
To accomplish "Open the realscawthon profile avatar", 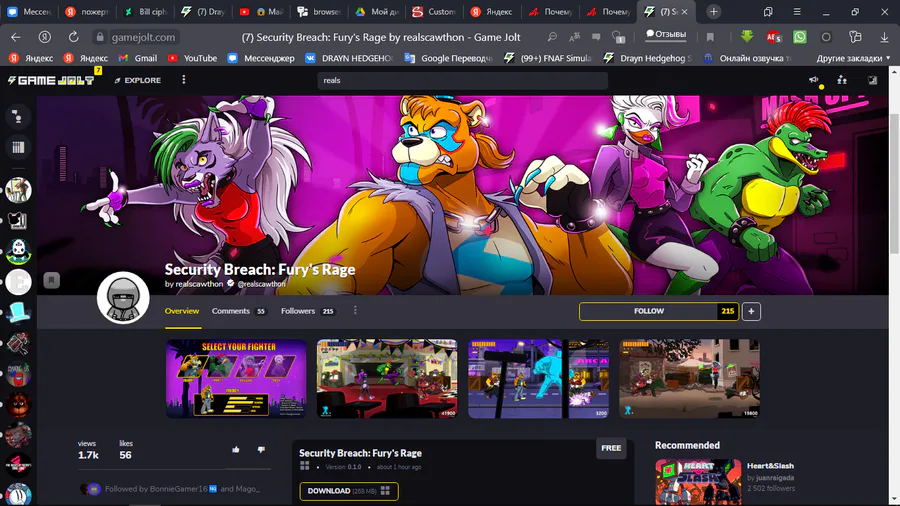I will coord(123,298).
